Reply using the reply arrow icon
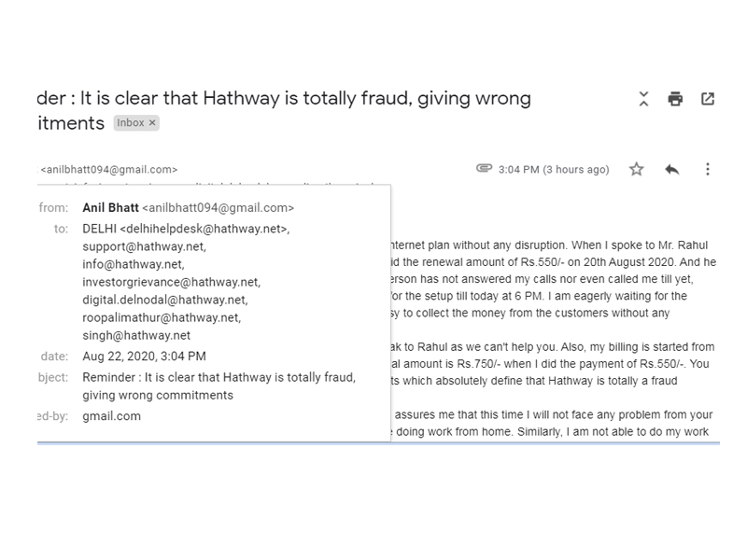Image resolution: width=747 pixels, height=560 pixels. tap(671, 169)
